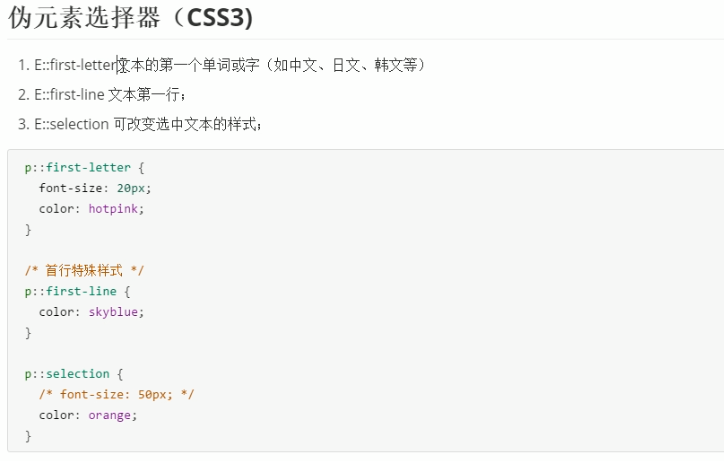
Task: Click list number 2 marker
Action: [x=24, y=95]
